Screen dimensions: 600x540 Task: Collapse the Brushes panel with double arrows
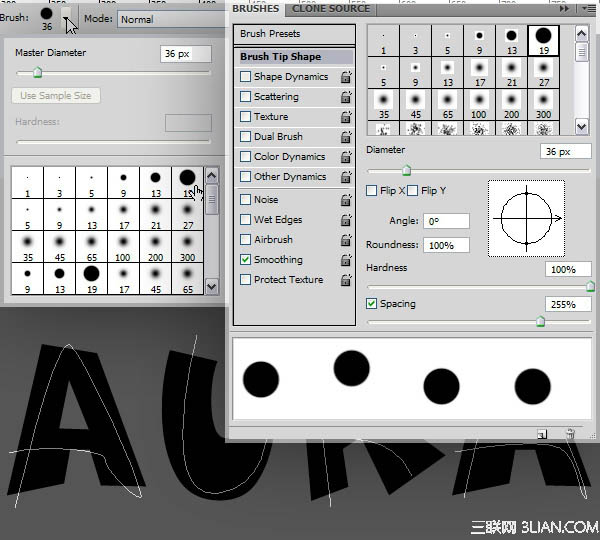[564, 8]
